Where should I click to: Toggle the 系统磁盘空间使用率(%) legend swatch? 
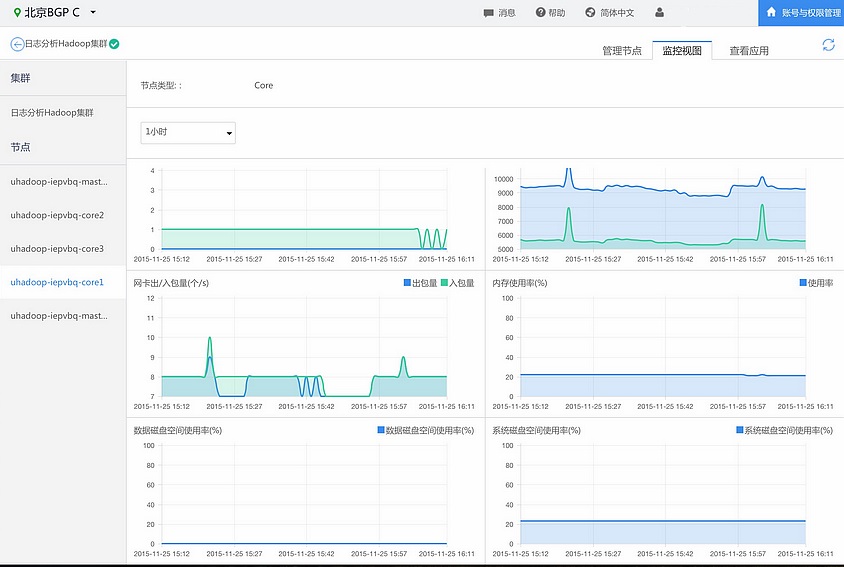coord(740,430)
